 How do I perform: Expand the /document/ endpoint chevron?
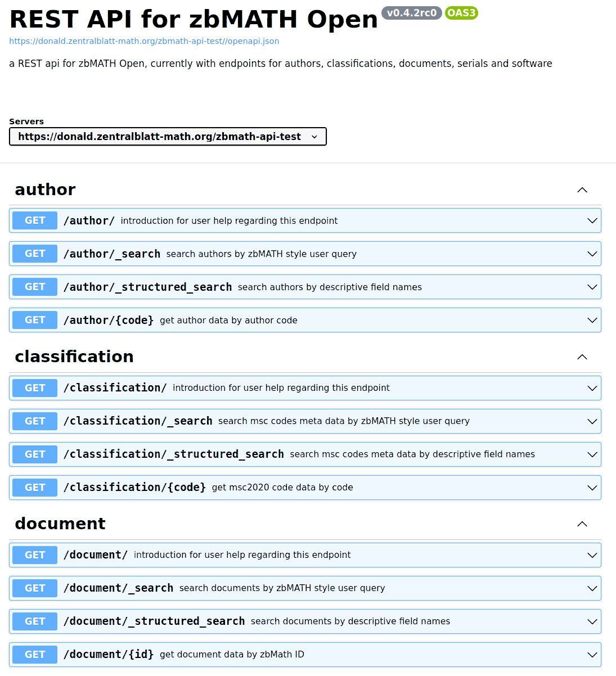pos(592,555)
